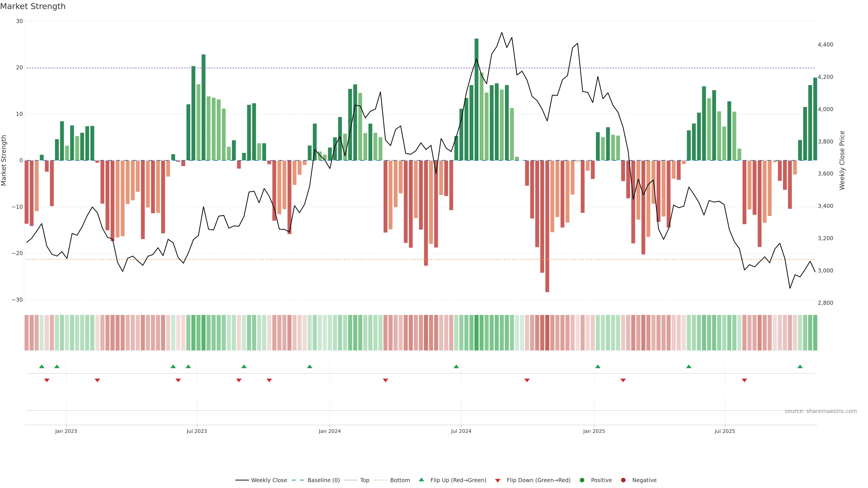
Task: Click the Jan 2024 x-axis label
Action: coord(330,431)
